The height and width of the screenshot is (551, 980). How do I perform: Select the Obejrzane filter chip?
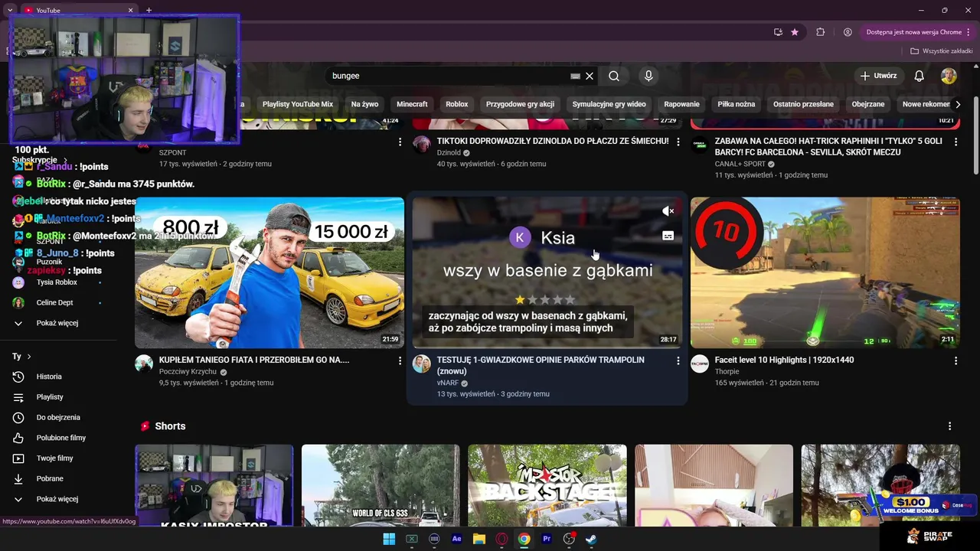click(x=868, y=104)
